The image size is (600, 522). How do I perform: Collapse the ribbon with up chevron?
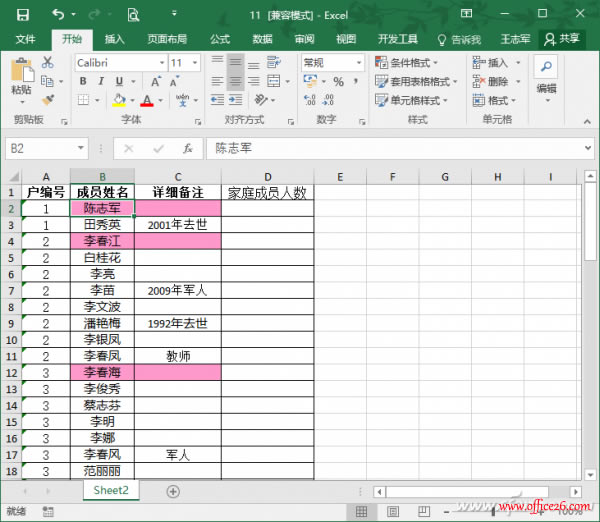[x=587, y=121]
